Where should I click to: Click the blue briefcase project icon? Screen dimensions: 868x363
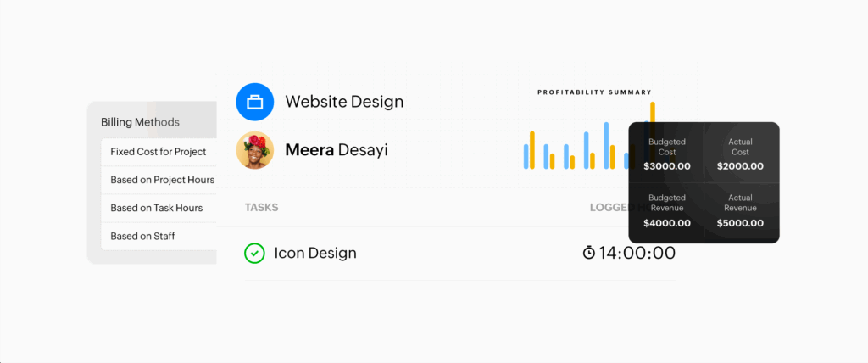[x=253, y=102]
